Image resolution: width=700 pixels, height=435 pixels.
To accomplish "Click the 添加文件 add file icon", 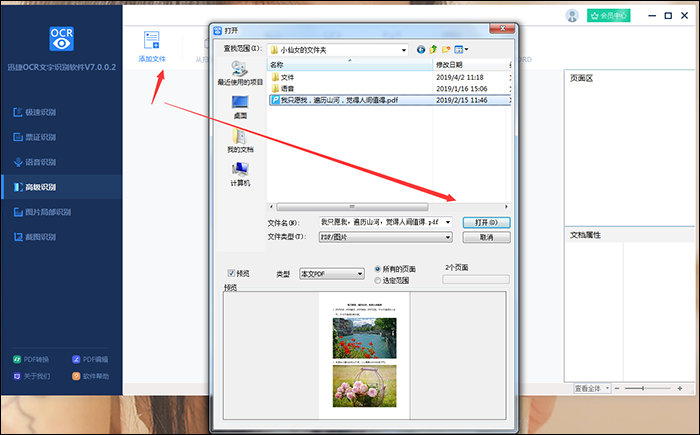I will pos(151,40).
